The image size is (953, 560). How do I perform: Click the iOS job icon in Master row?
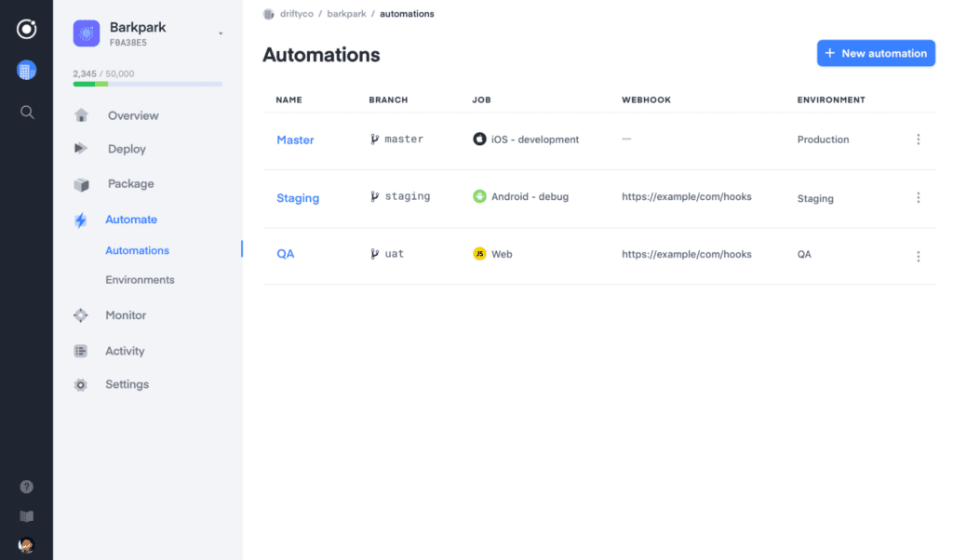[479, 140]
